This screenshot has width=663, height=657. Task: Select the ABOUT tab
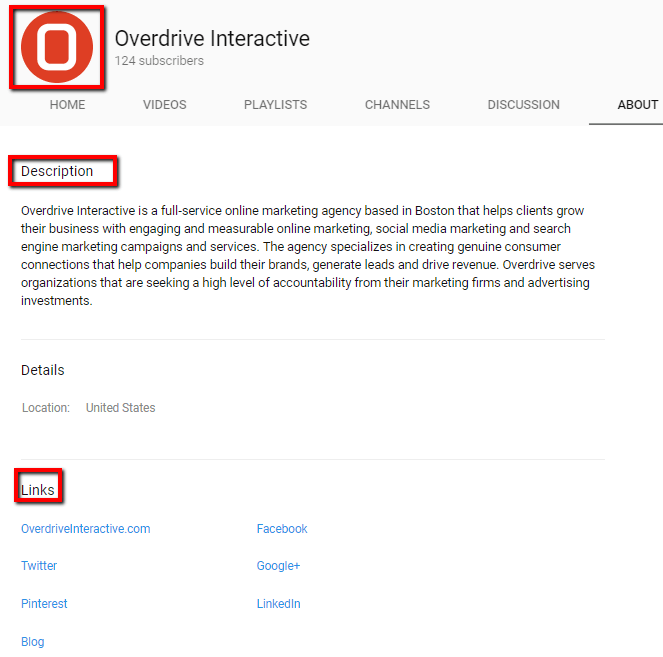coord(638,104)
